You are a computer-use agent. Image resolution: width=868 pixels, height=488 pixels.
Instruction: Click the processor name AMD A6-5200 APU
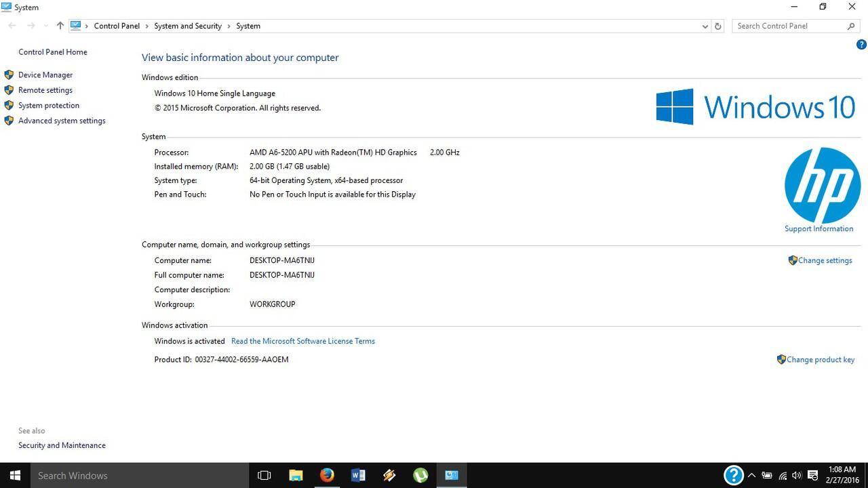[333, 152]
